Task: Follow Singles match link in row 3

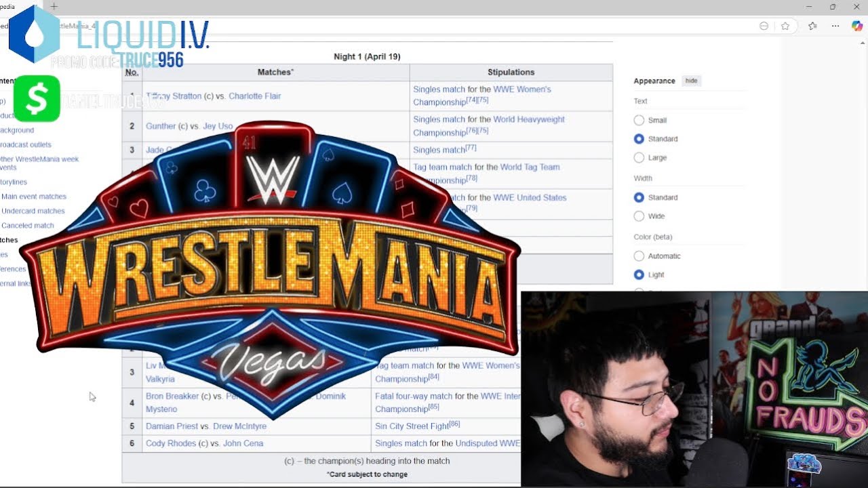Action: coord(439,150)
